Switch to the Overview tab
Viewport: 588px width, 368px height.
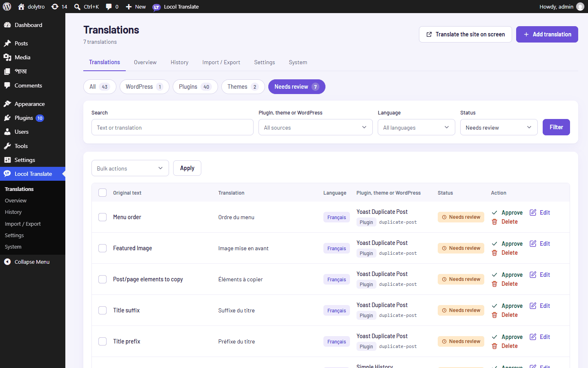pos(145,62)
